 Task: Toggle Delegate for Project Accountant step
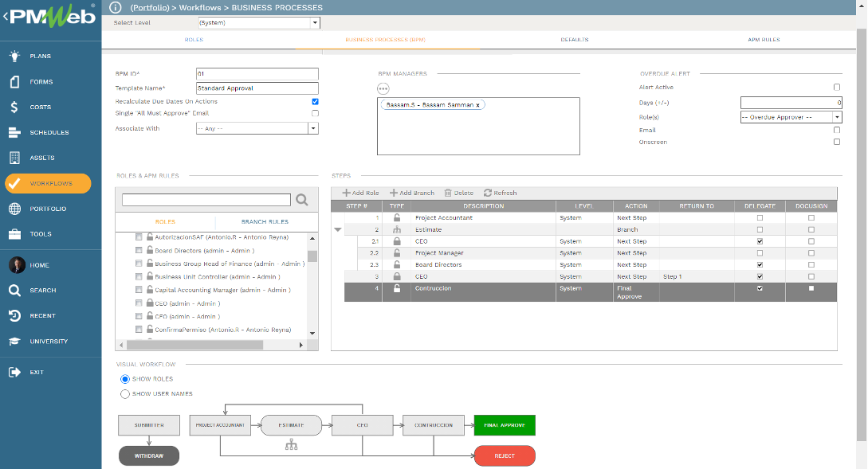pos(760,218)
